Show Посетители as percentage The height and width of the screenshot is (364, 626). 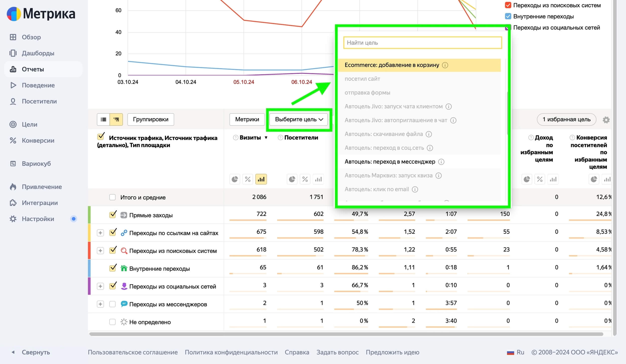pyautogui.click(x=305, y=179)
